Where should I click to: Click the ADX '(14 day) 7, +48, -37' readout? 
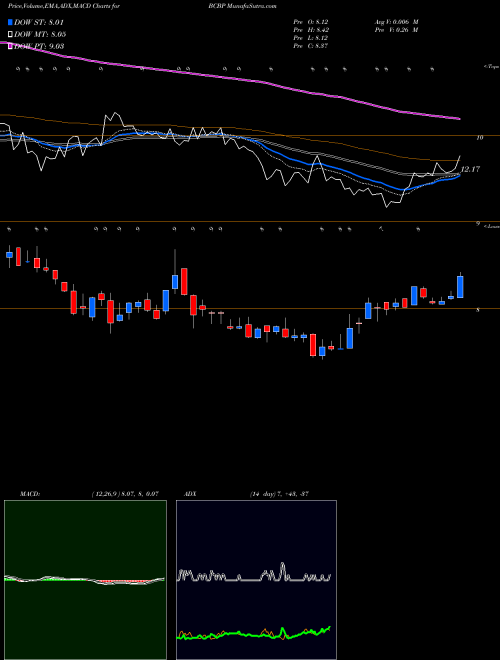point(279,494)
